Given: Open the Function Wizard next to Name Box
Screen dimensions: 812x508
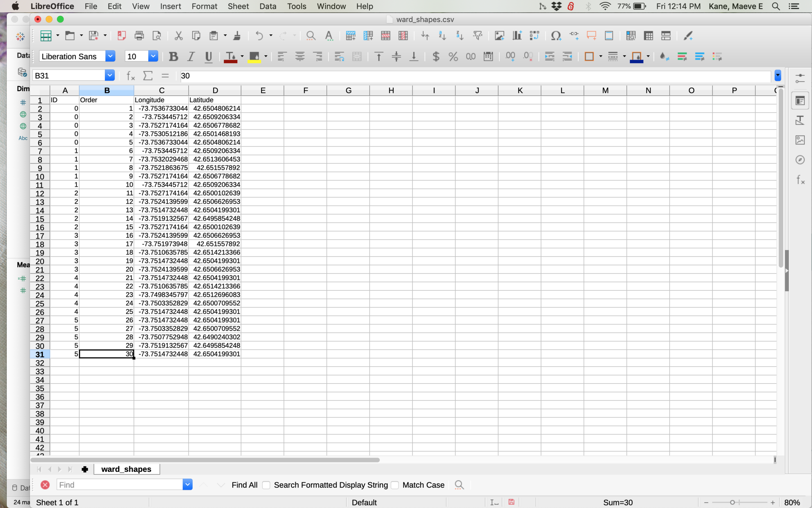Looking at the screenshot, I should pos(130,76).
